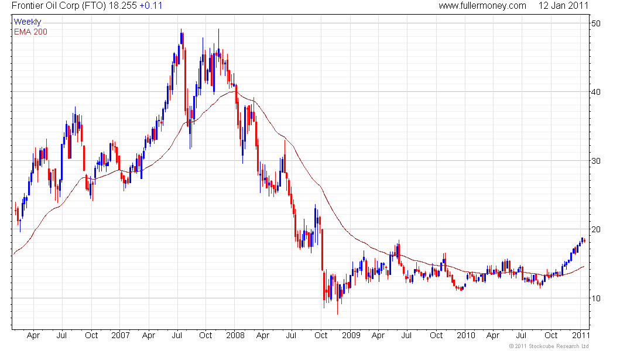Click the 30 price axis label
Screen dimensions: 644x351
click(595, 161)
